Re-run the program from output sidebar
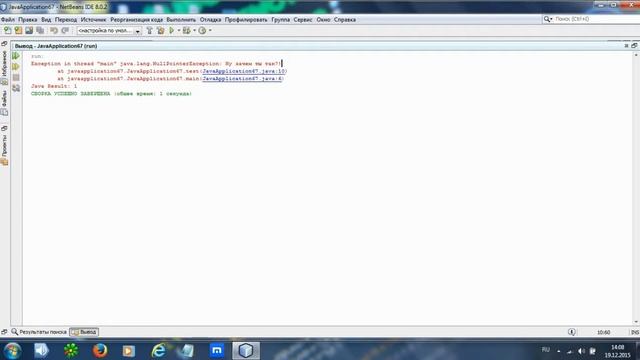Image resolution: width=640 pixels, height=360 pixels. coord(16,56)
